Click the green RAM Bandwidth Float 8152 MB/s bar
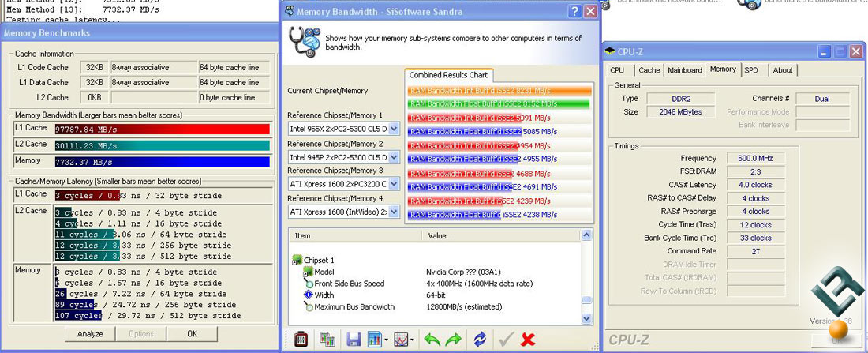The height and width of the screenshot is (353, 868). point(499,103)
